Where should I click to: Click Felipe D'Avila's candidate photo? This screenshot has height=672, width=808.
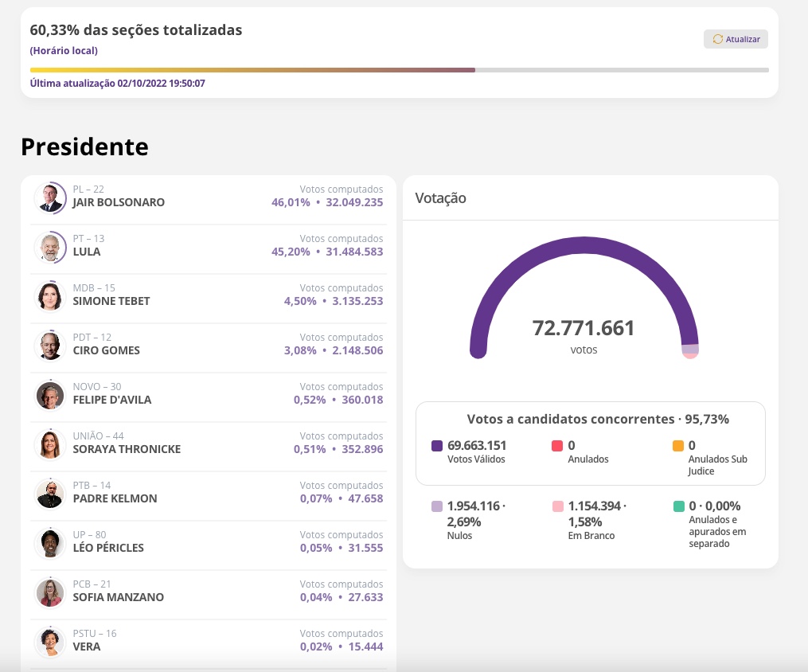49,394
